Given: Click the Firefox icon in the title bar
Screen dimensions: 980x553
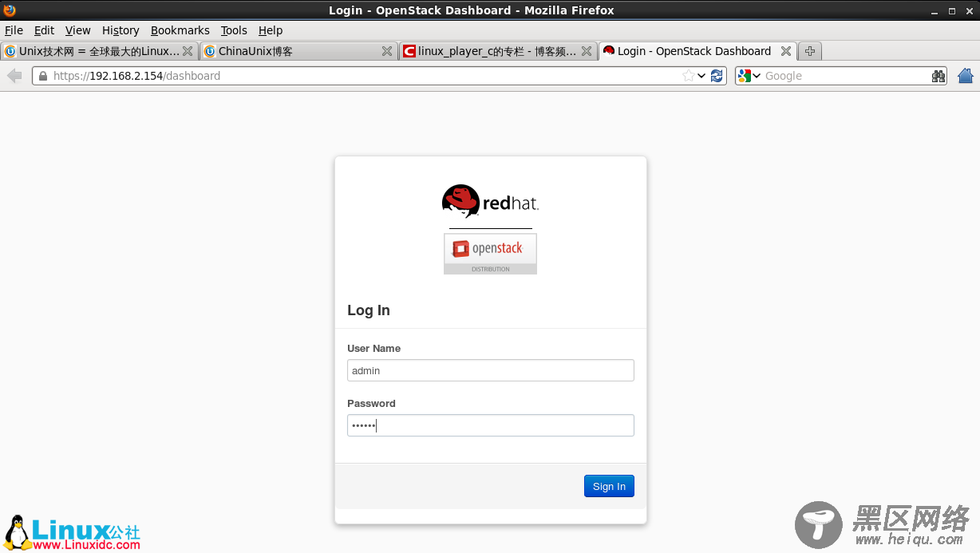Looking at the screenshot, I should click(x=10, y=10).
